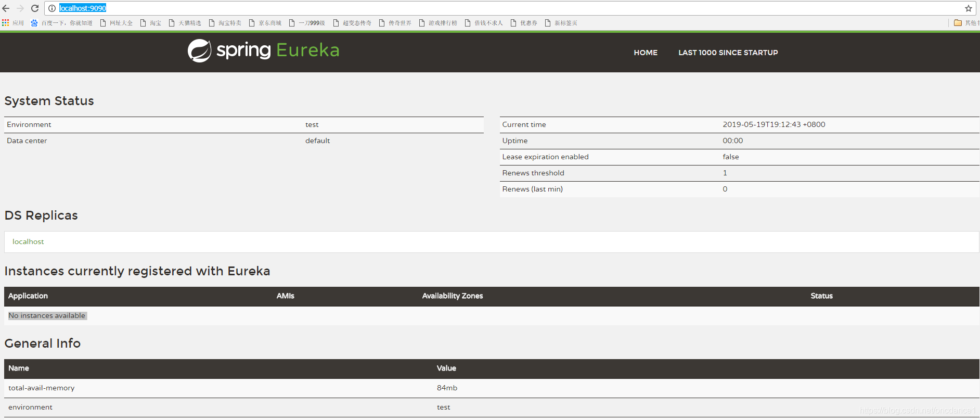Image resolution: width=980 pixels, height=420 pixels.
Task: Select Lease expiration enabled value 'false'
Action: pos(731,157)
